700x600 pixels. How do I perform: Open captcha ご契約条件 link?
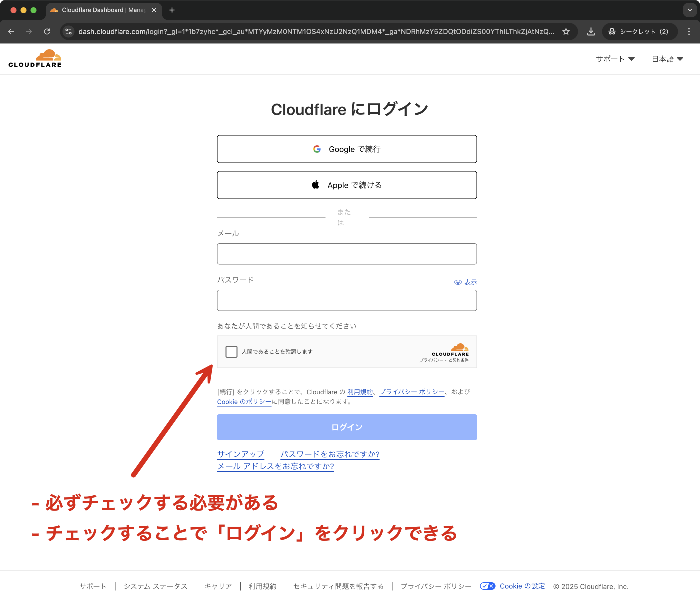[458, 360]
